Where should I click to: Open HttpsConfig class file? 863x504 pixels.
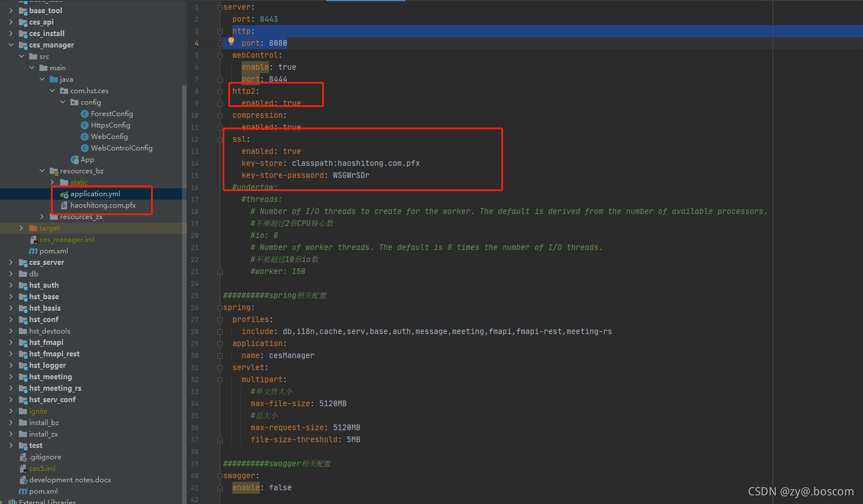(x=110, y=125)
